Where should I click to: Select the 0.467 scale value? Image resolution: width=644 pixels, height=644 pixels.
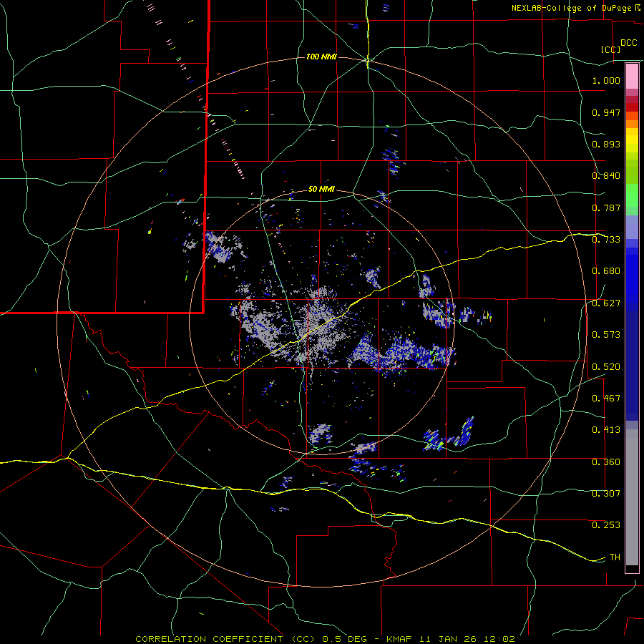(606, 399)
